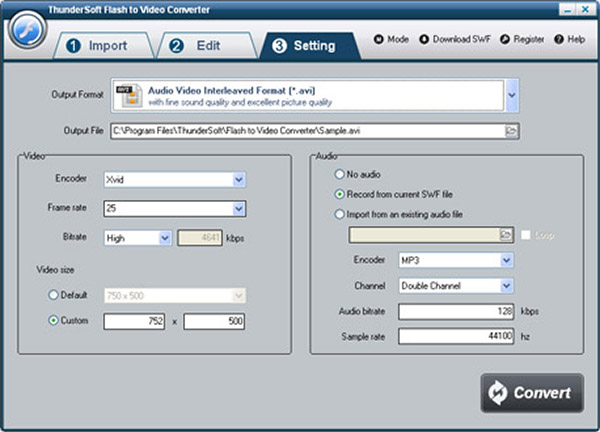Open the video Encoder Xvid dropdown
Screen dimensions: 600x432
(175, 179)
